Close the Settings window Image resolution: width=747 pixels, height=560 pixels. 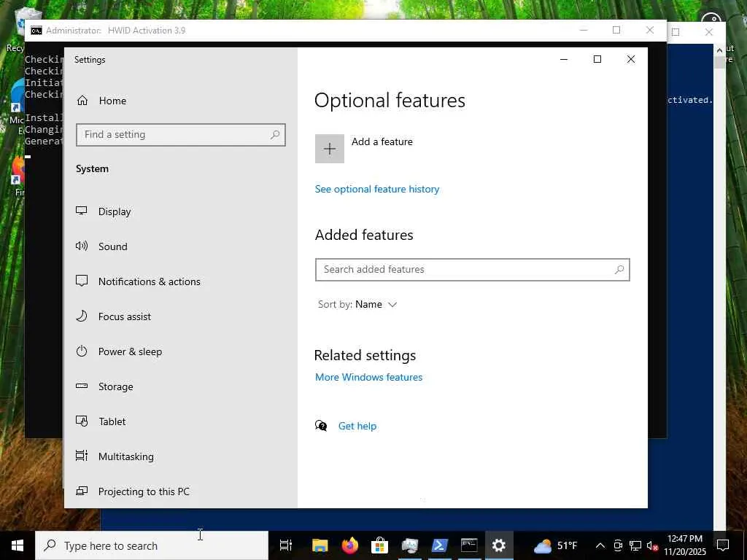pos(631,59)
